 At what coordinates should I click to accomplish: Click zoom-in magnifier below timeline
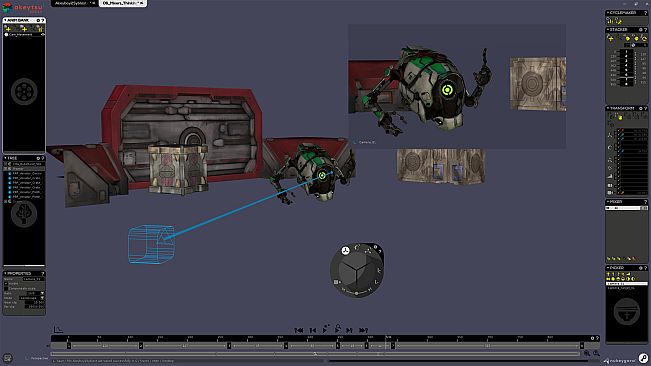[x=596, y=353]
